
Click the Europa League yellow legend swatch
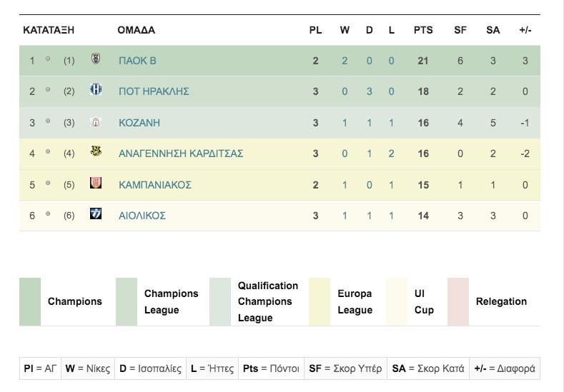pos(320,302)
